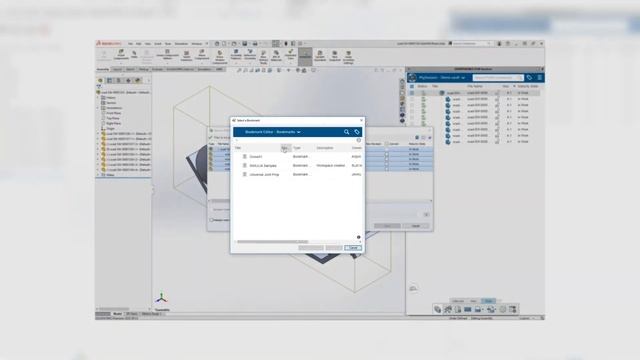Click Large Assembly Settings tool
Screen dimensions: 640x360
pos(349,57)
